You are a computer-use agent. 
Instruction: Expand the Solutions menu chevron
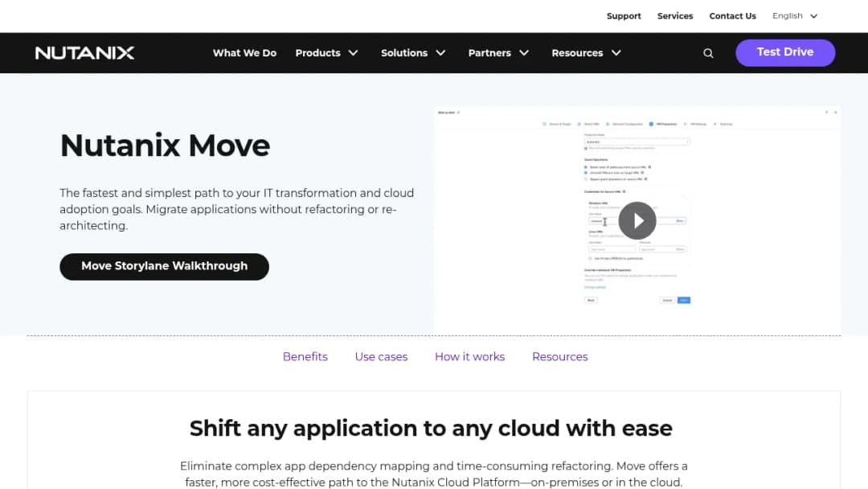tap(440, 52)
